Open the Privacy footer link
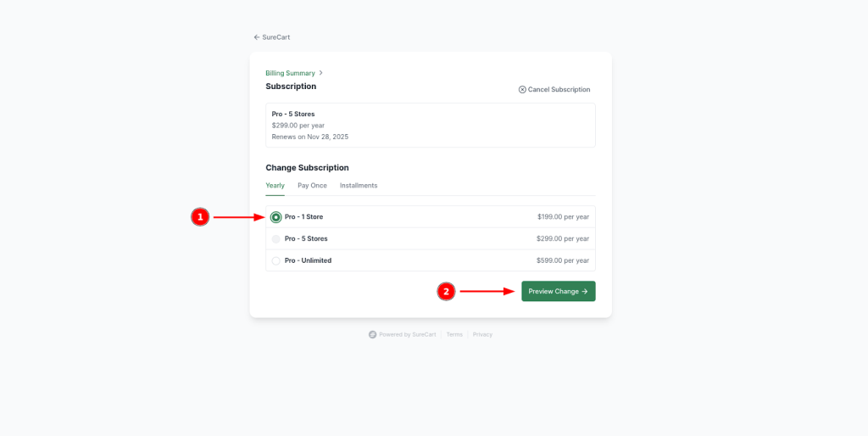Image resolution: width=868 pixels, height=436 pixels. (x=482, y=334)
